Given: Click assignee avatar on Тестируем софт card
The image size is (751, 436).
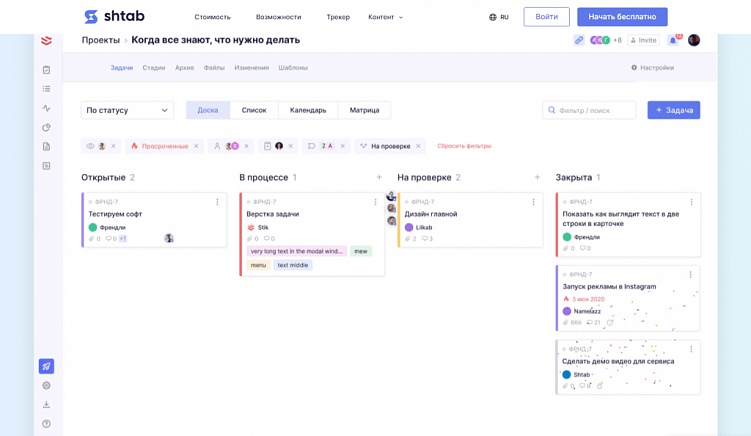Looking at the screenshot, I should click(169, 238).
